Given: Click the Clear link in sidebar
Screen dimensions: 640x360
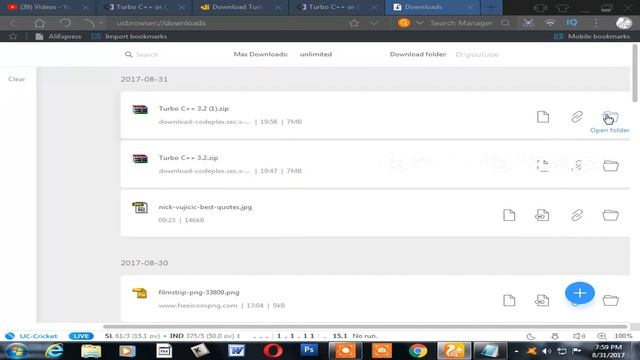Looking at the screenshot, I should coord(16,79).
